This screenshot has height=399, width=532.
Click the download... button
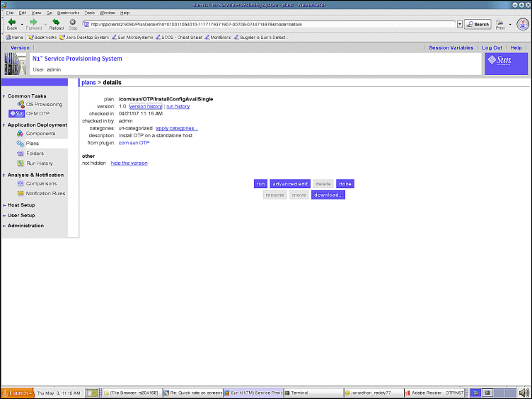[328, 195]
